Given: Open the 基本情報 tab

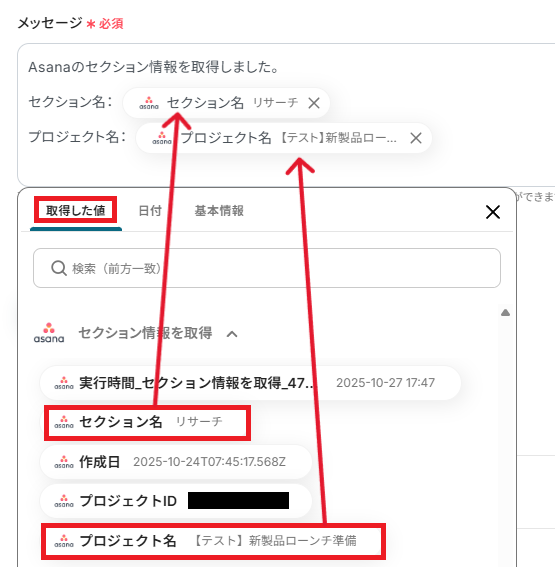Looking at the screenshot, I should [219, 210].
